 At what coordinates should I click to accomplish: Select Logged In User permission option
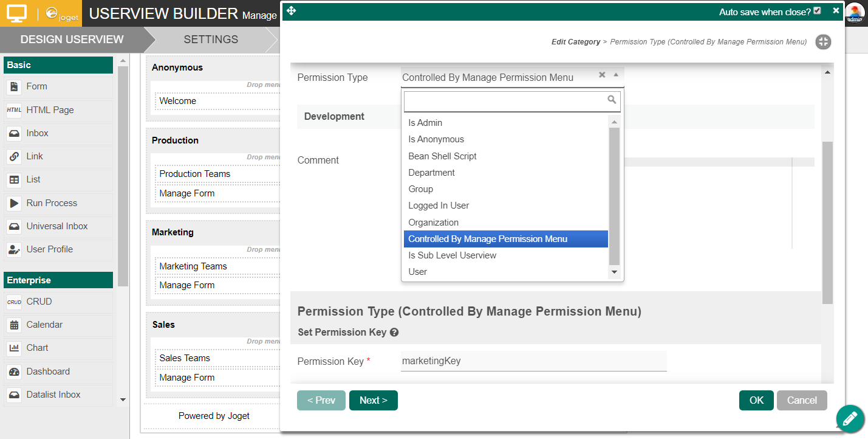tap(439, 206)
